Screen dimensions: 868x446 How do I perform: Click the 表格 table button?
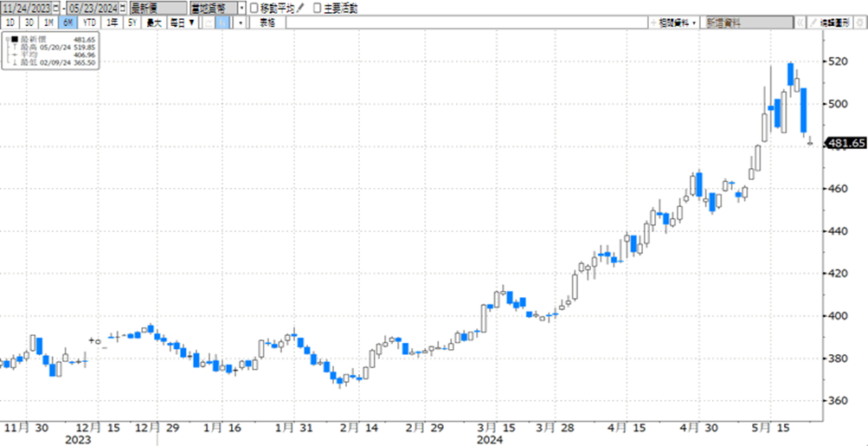[x=267, y=23]
